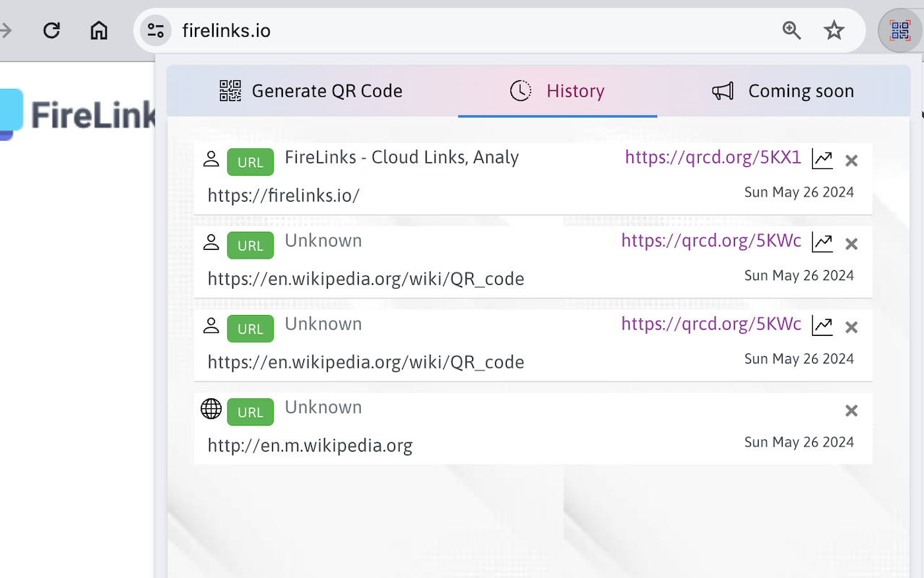Open short link https://qrcd.org/5KX1
924x578 pixels.
(x=712, y=158)
